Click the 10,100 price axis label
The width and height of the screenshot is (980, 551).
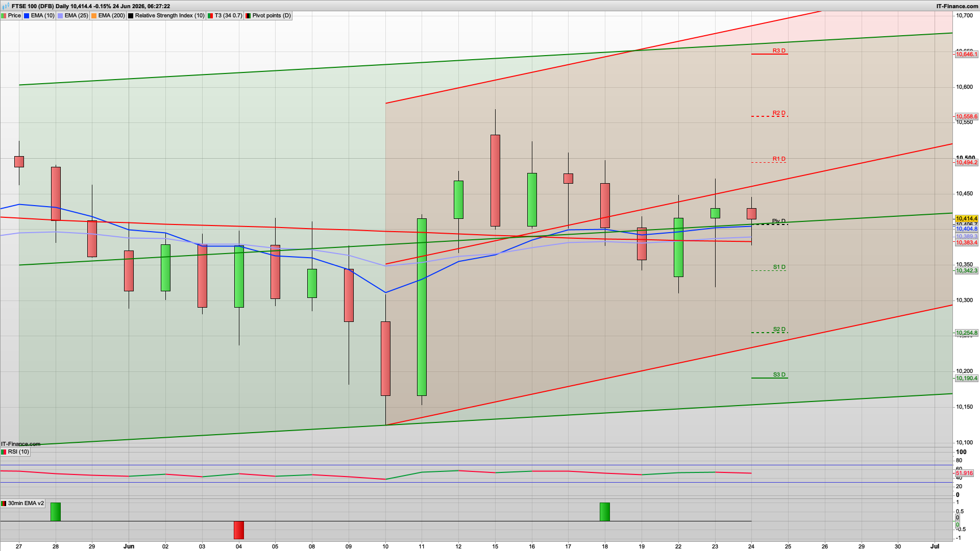965,443
